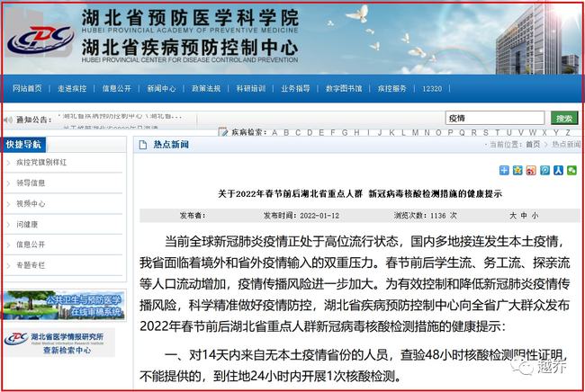Open the 科研培训 menu
Screen dimensions: 585x392
click(x=251, y=88)
